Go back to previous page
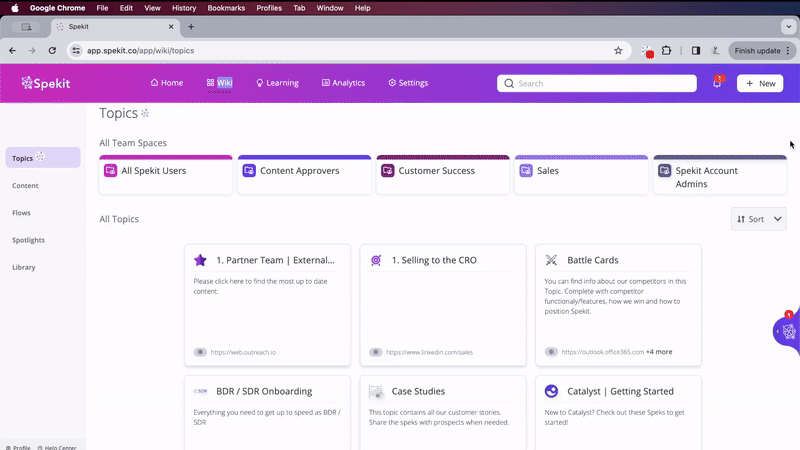800x450 pixels. [12, 51]
